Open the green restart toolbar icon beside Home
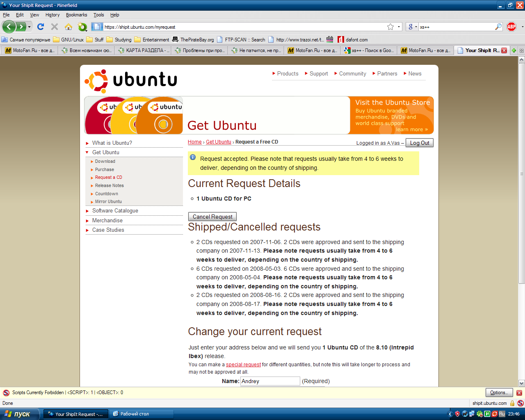The image size is (525, 420). [x=82, y=27]
